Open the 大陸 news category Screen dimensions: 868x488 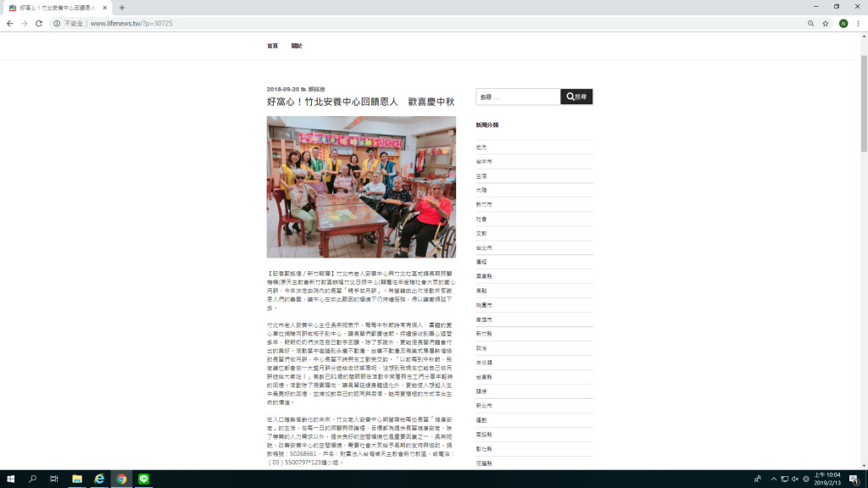coord(481,191)
